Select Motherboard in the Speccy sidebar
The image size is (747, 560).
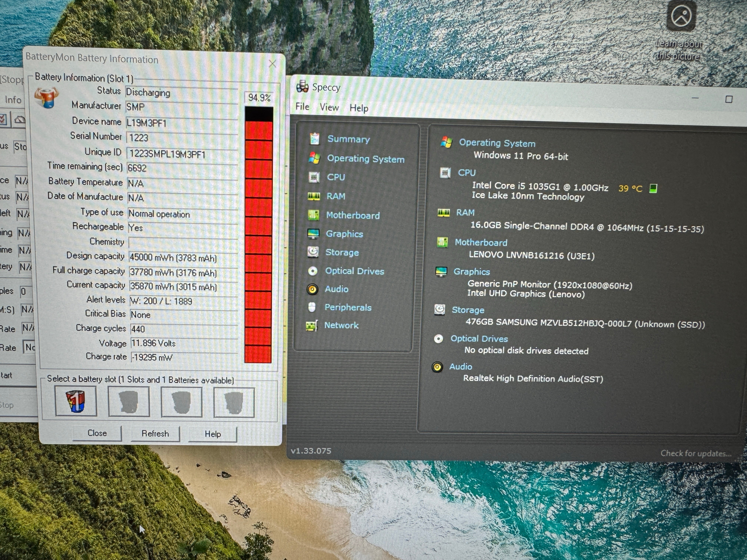pyautogui.click(x=353, y=215)
